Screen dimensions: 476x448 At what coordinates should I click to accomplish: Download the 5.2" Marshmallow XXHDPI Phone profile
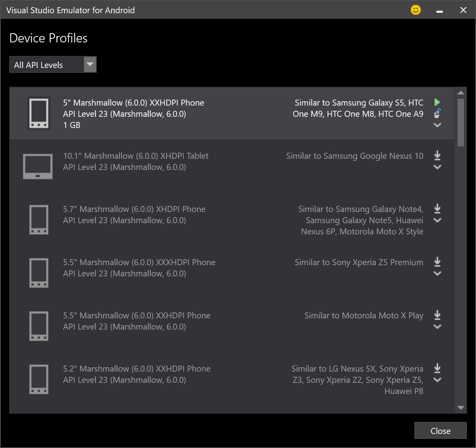437,368
